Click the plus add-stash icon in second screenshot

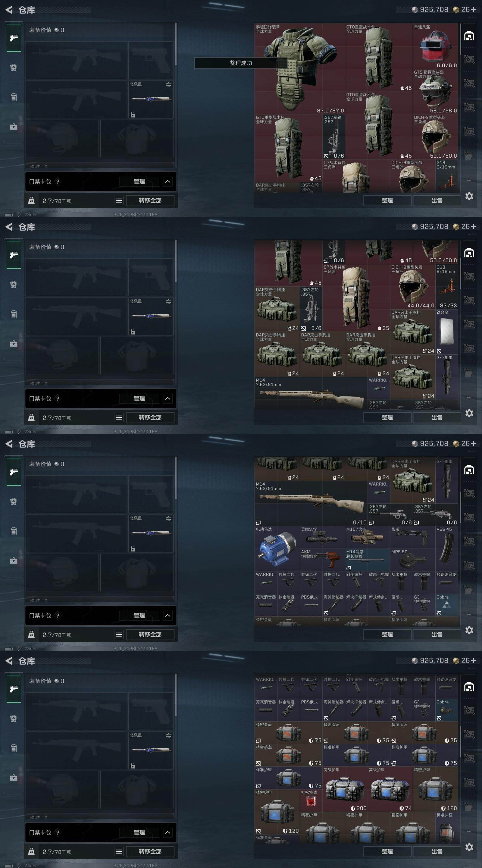[469, 397]
